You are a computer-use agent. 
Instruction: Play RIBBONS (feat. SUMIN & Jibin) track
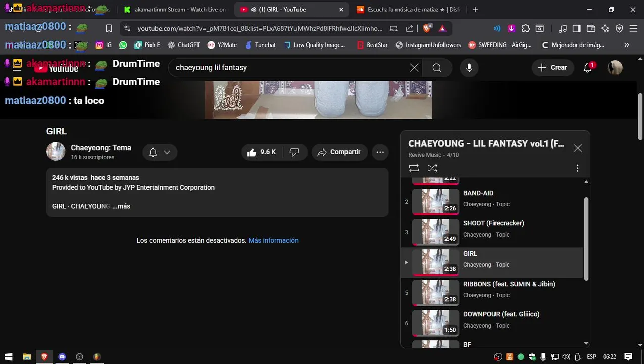[492, 293]
